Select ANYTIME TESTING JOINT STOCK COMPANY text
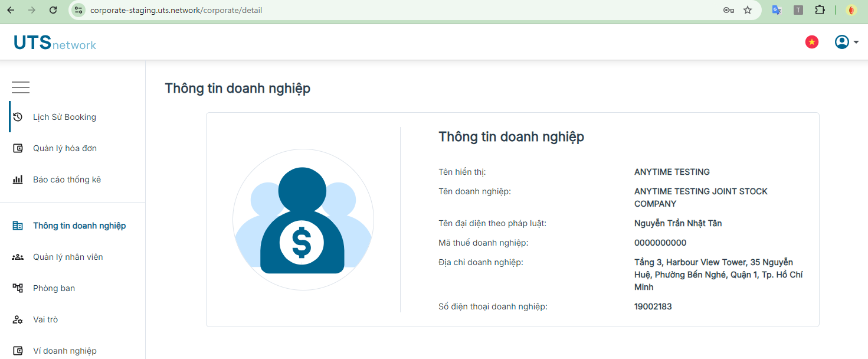 click(x=701, y=197)
